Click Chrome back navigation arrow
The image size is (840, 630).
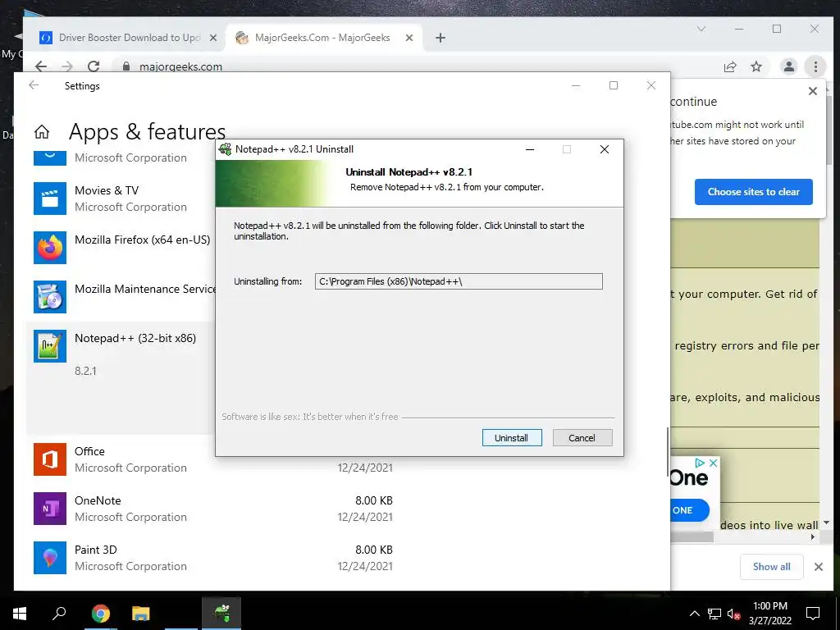pos(41,66)
